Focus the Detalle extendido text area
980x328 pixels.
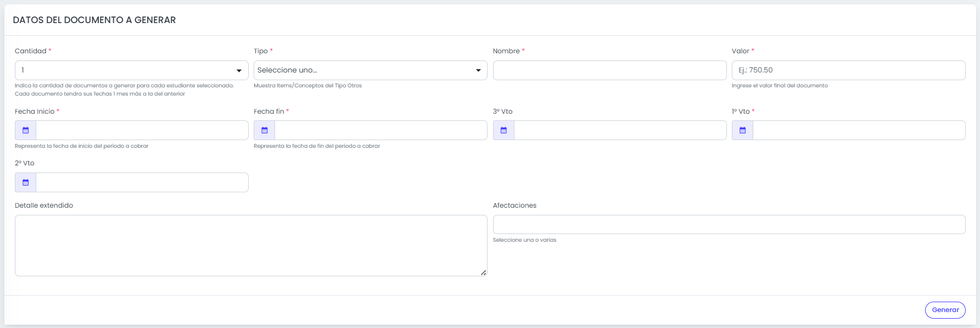[x=251, y=246]
